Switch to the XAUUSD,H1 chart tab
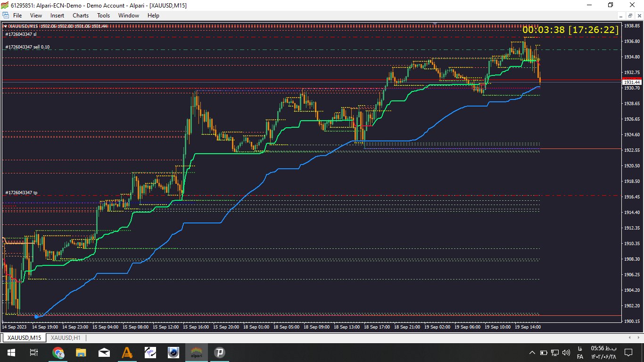644x362 pixels. pos(66,337)
